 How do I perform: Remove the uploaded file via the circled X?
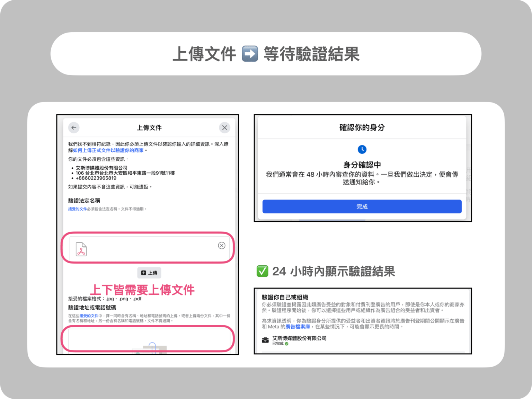tap(222, 246)
